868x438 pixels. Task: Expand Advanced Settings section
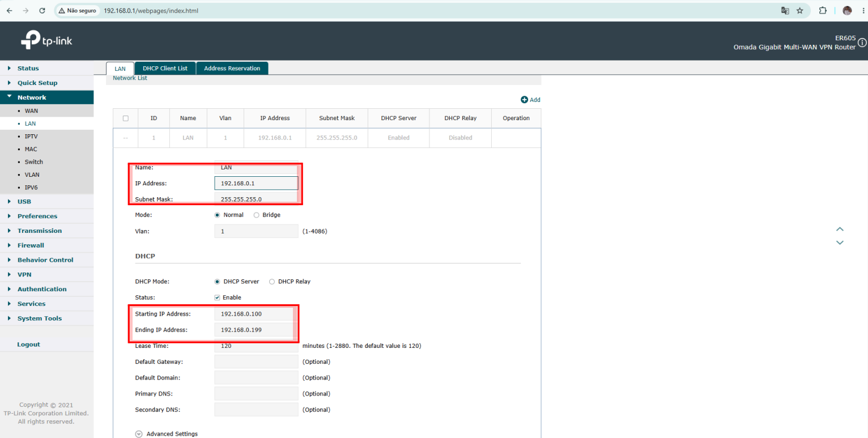pos(167,434)
